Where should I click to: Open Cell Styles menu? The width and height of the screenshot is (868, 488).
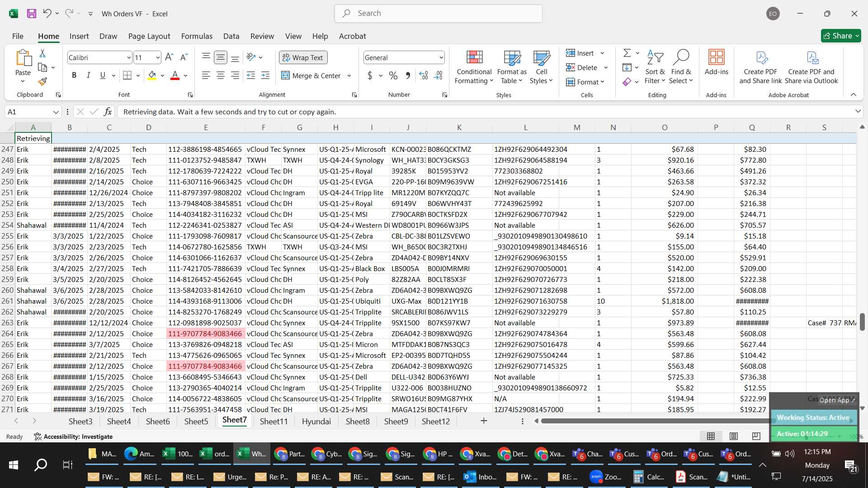[541, 67]
